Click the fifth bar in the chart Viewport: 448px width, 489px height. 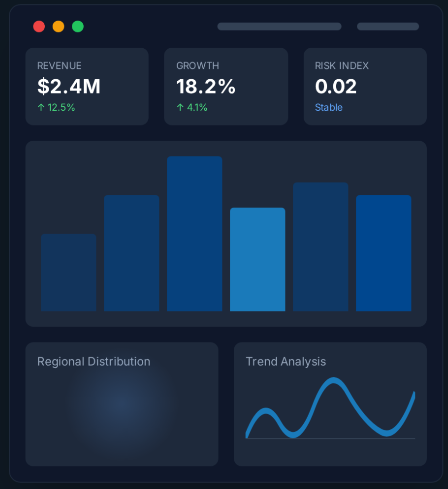[x=320, y=247]
